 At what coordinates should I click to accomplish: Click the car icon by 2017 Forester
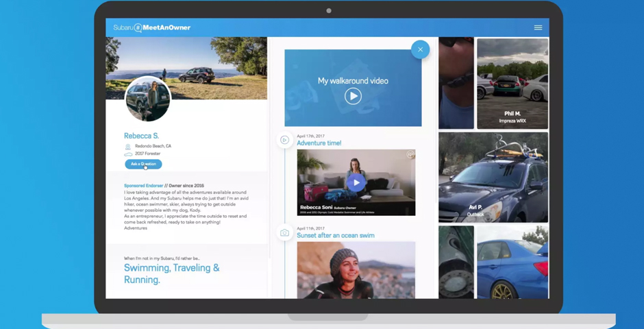pyautogui.click(x=128, y=154)
